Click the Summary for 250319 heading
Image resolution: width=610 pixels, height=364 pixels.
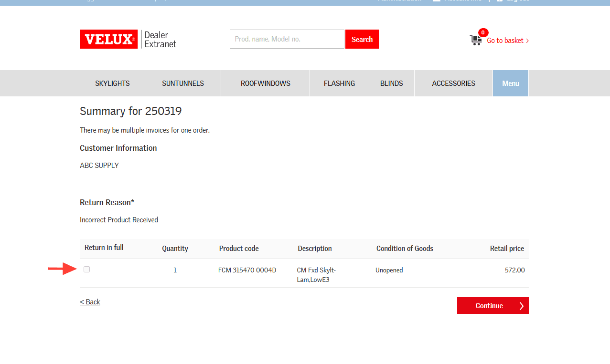point(131,111)
